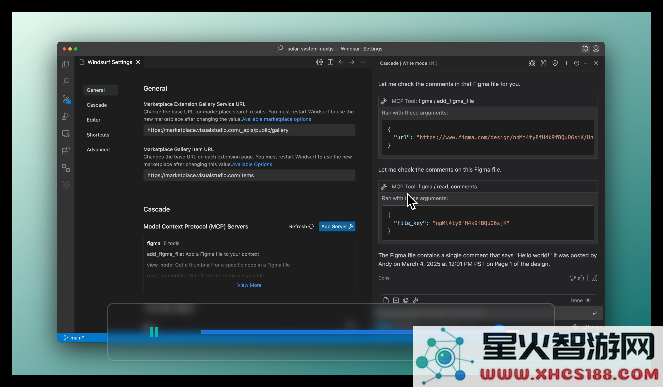Open the Remote Explorer icon in activity bar
The image size is (663, 387).
pos(66,134)
